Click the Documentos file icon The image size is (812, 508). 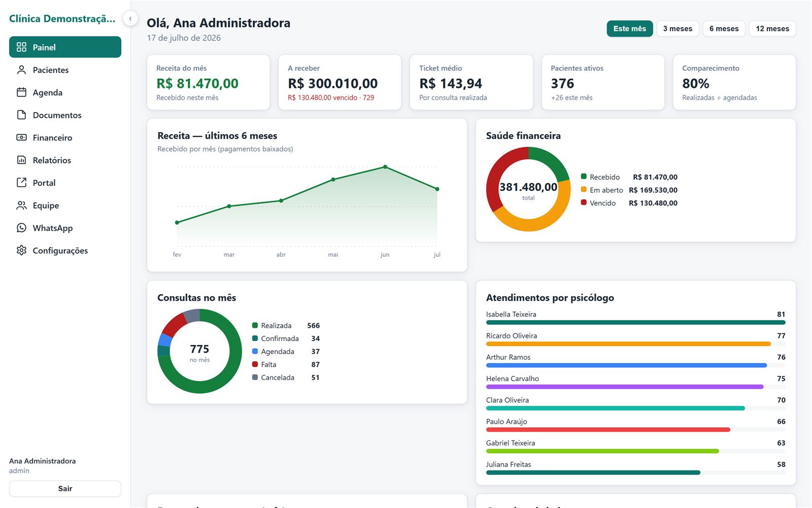pos(21,115)
